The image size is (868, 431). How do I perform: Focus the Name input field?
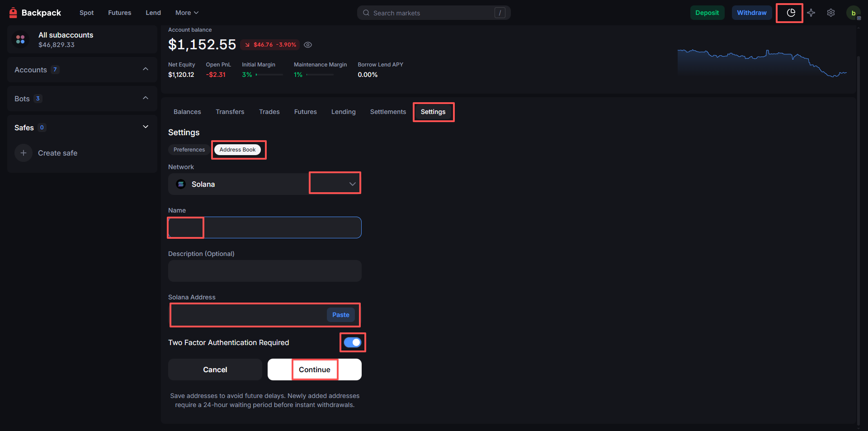pos(264,227)
